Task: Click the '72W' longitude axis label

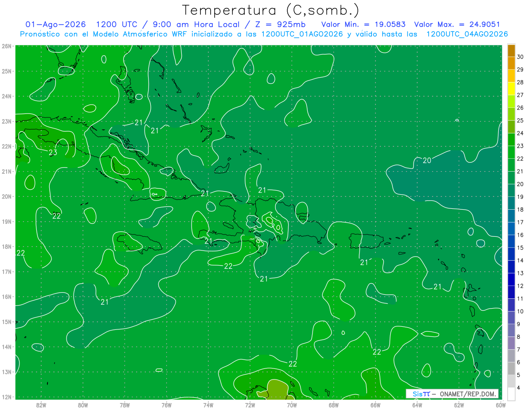Action: tap(250, 405)
